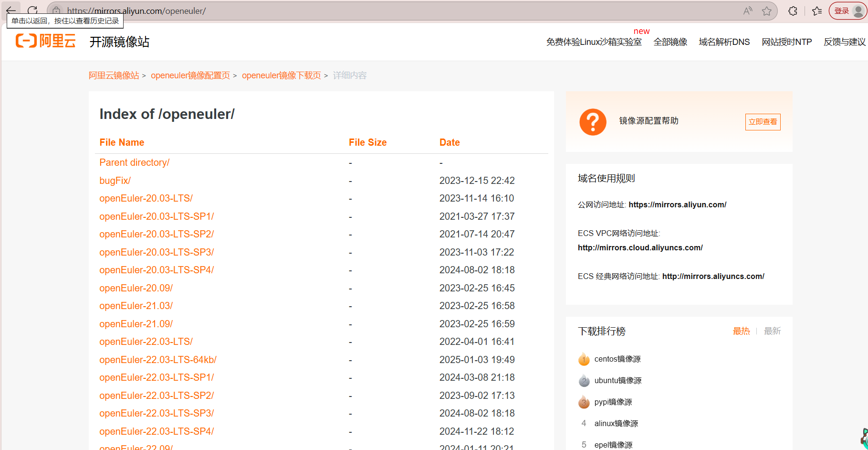
Task: Open alinux镜像源 in download ranking
Action: pyautogui.click(x=616, y=424)
